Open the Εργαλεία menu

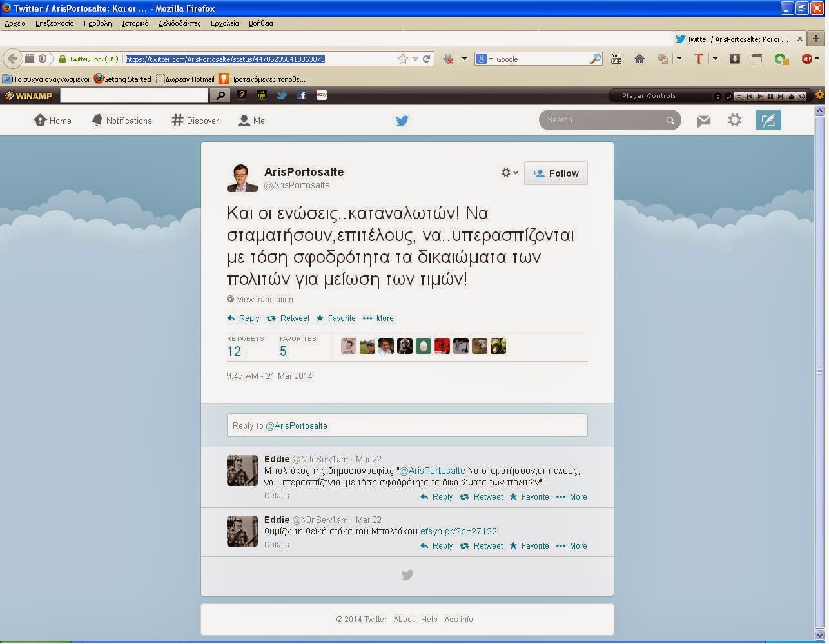click(225, 23)
